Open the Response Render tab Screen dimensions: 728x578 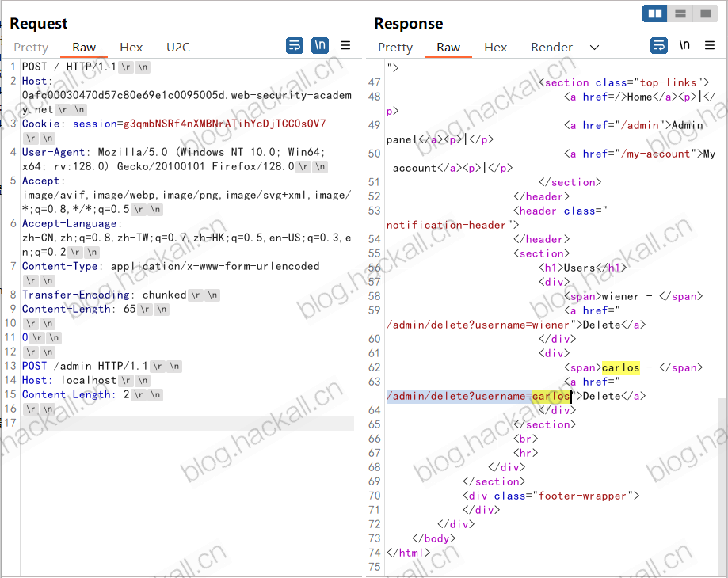[551, 48]
